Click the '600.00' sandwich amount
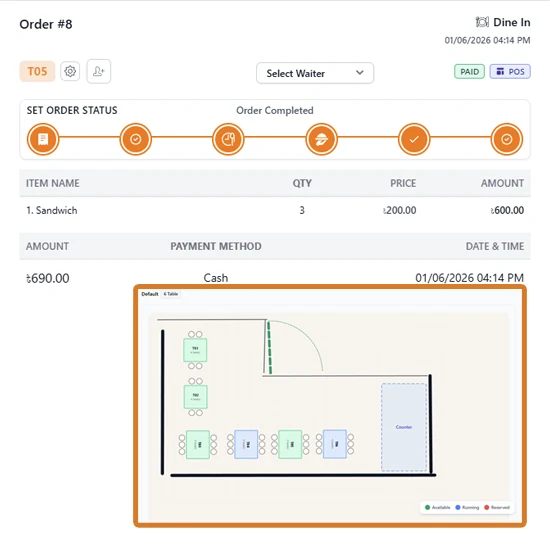The height and width of the screenshot is (550, 550). [x=507, y=210]
